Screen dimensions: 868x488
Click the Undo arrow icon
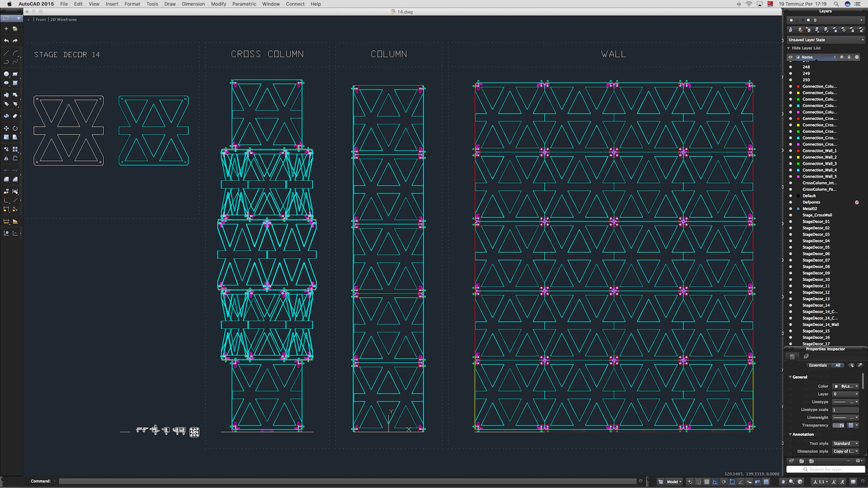(6, 41)
